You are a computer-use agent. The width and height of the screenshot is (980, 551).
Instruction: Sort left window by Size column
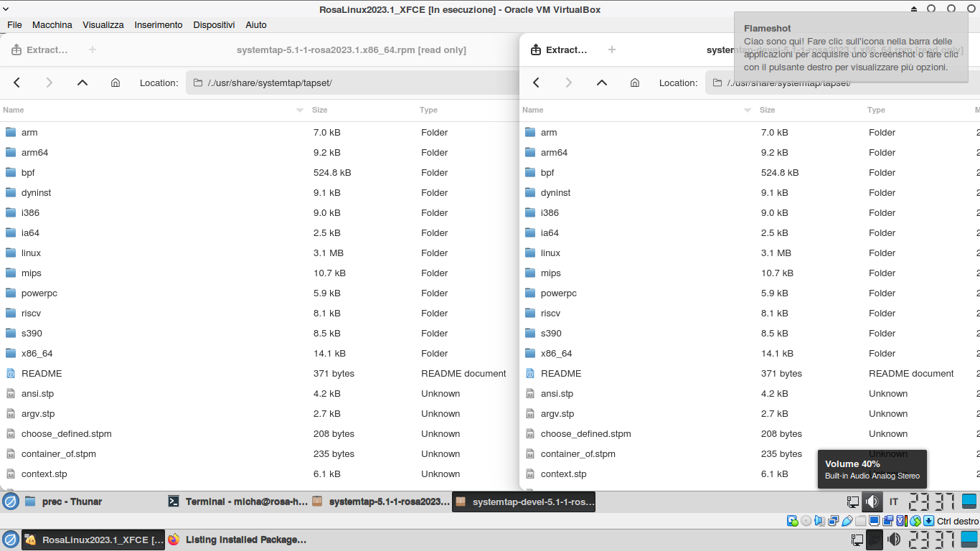320,110
